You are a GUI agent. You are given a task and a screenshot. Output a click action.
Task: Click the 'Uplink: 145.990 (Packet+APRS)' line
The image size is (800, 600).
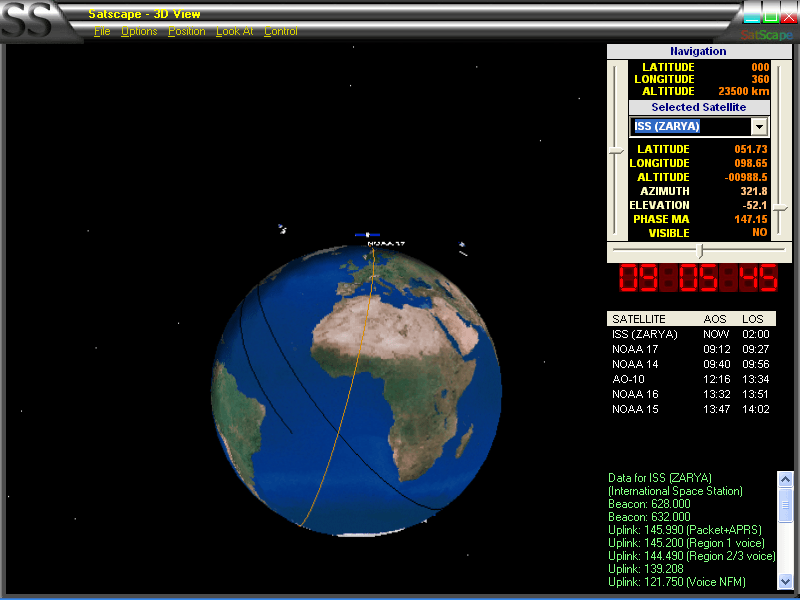(x=685, y=530)
